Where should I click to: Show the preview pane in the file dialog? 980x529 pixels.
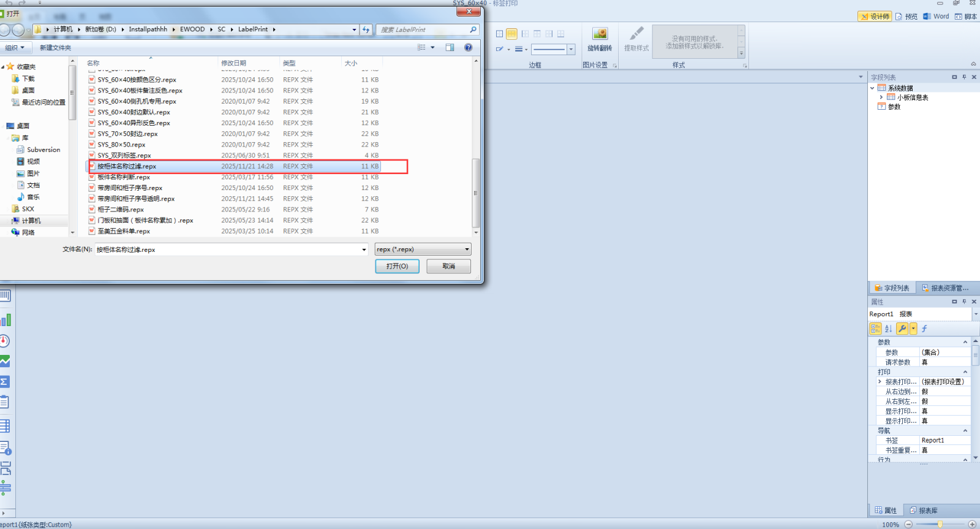pos(450,47)
